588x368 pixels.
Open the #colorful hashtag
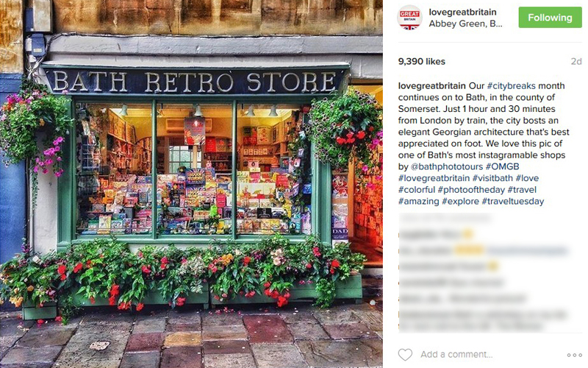(417, 190)
